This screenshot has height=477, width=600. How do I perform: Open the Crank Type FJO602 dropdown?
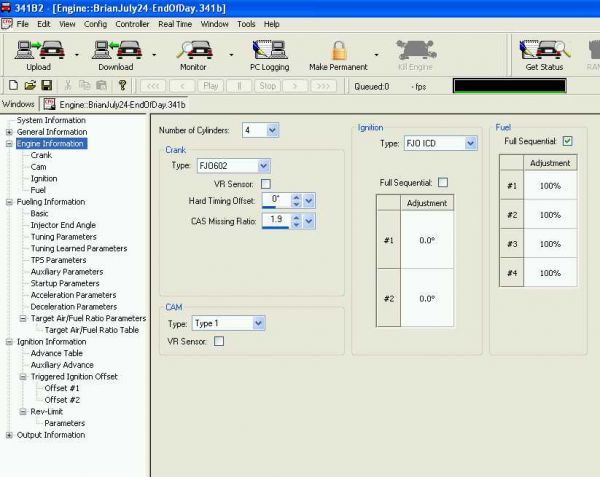click(264, 165)
